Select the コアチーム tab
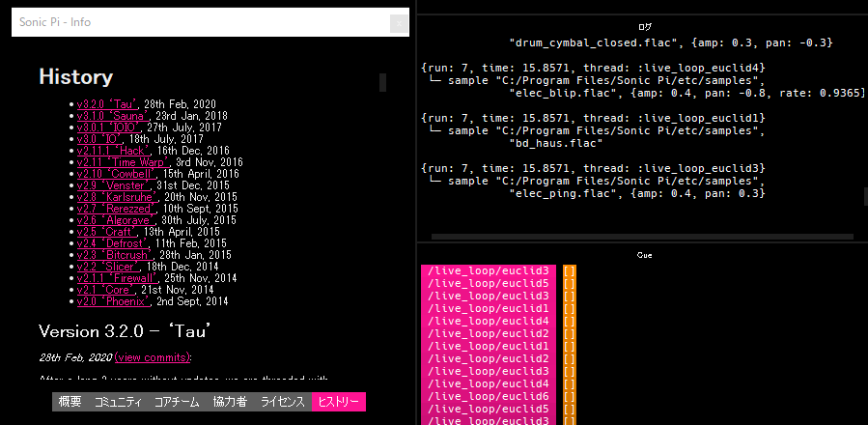The height and width of the screenshot is (425, 868). click(177, 402)
